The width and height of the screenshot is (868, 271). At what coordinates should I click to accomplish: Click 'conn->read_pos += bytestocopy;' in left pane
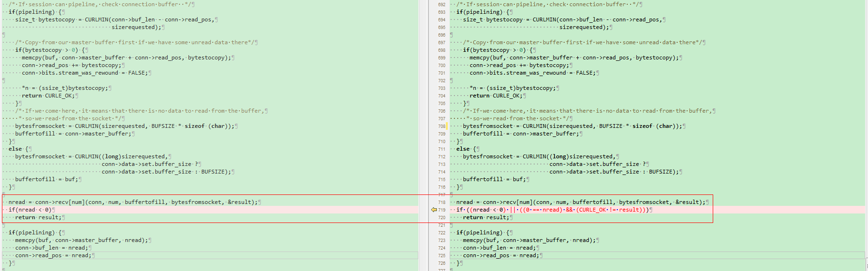pos(72,65)
